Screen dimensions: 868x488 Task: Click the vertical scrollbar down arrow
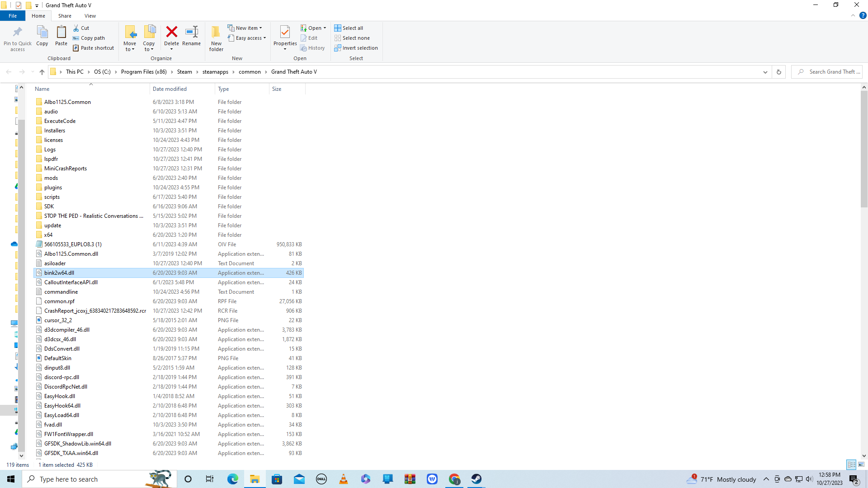pos(864,456)
